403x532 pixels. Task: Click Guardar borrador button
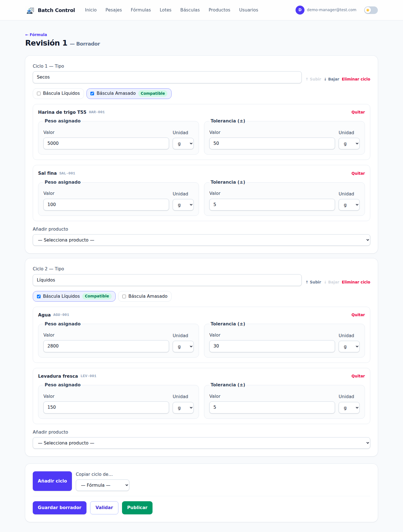60,508
